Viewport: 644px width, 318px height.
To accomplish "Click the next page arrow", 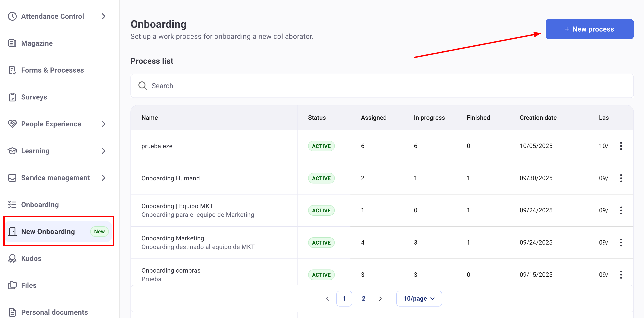I will tap(380, 299).
